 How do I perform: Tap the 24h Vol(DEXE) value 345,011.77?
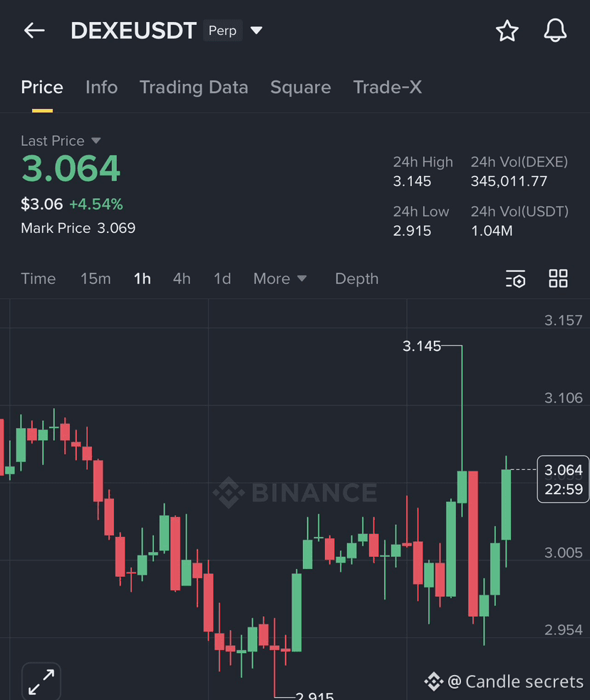coord(509,182)
